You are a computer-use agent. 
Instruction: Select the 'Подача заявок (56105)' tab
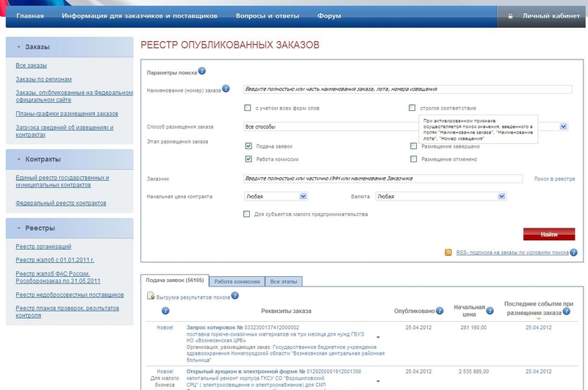point(175,281)
